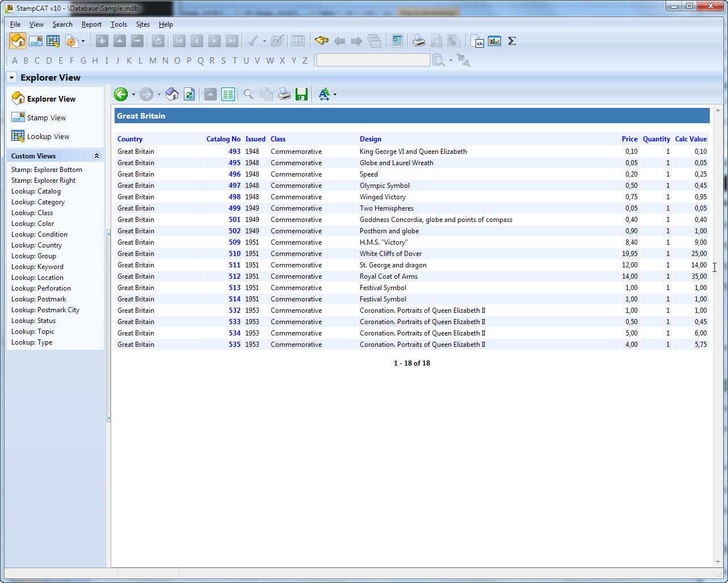The image size is (728, 583).
Task: Click the green save disk icon
Action: 302,95
